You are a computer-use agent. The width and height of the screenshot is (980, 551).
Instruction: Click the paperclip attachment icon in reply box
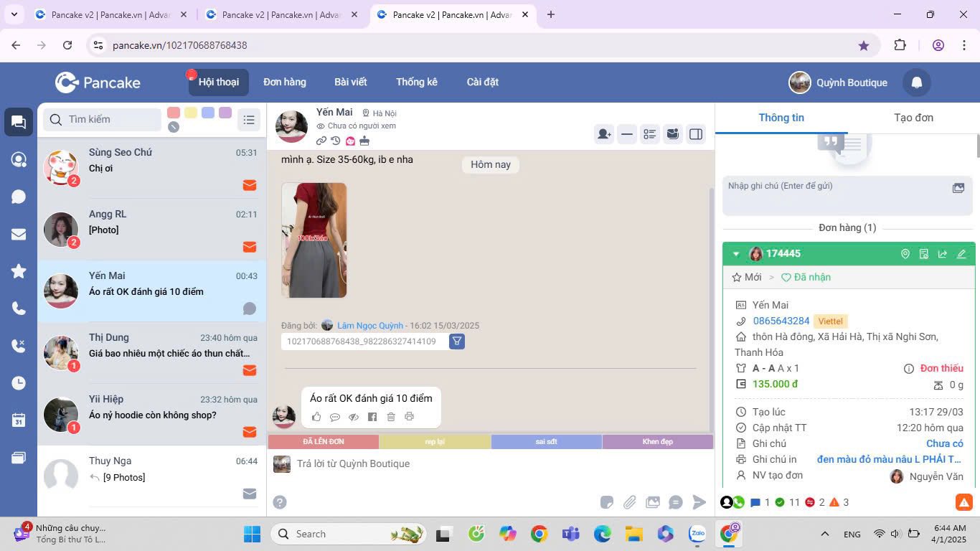pyautogui.click(x=629, y=502)
